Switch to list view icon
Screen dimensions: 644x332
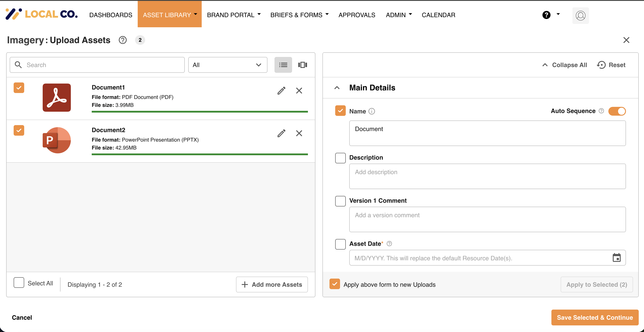pos(283,65)
